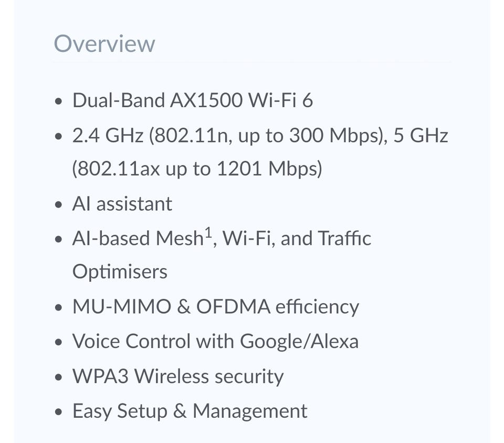Click the bullet before Dual-Band AX1500
The height and width of the screenshot is (443, 504).
(x=58, y=101)
